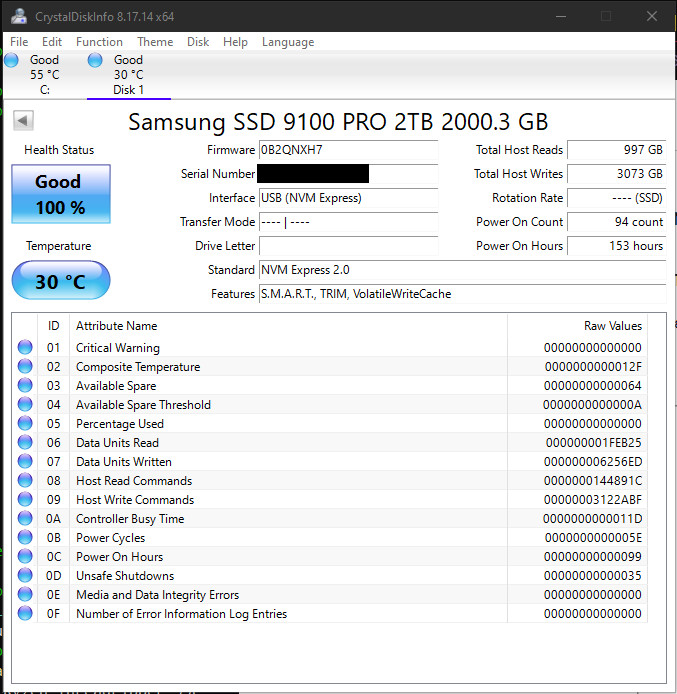Click status orb for Critical Warning row
Image resolution: width=677 pixels, height=694 pixels.
coord(25,347)
